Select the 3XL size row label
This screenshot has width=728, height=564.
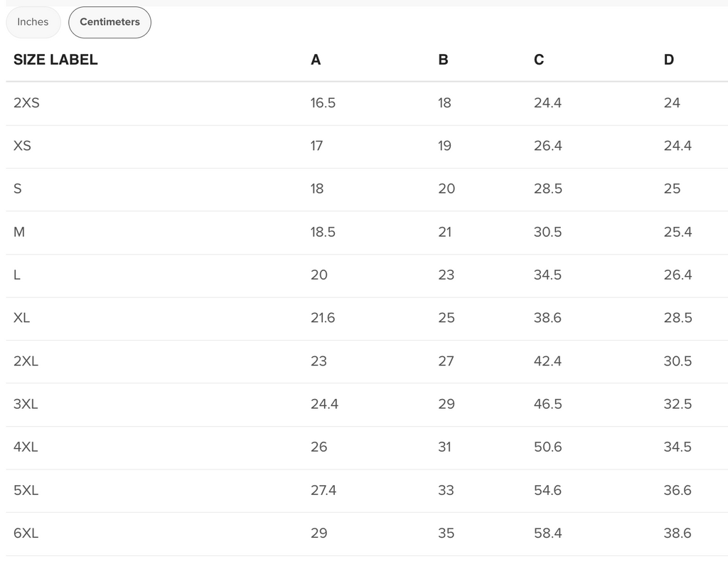pos(26,404)
